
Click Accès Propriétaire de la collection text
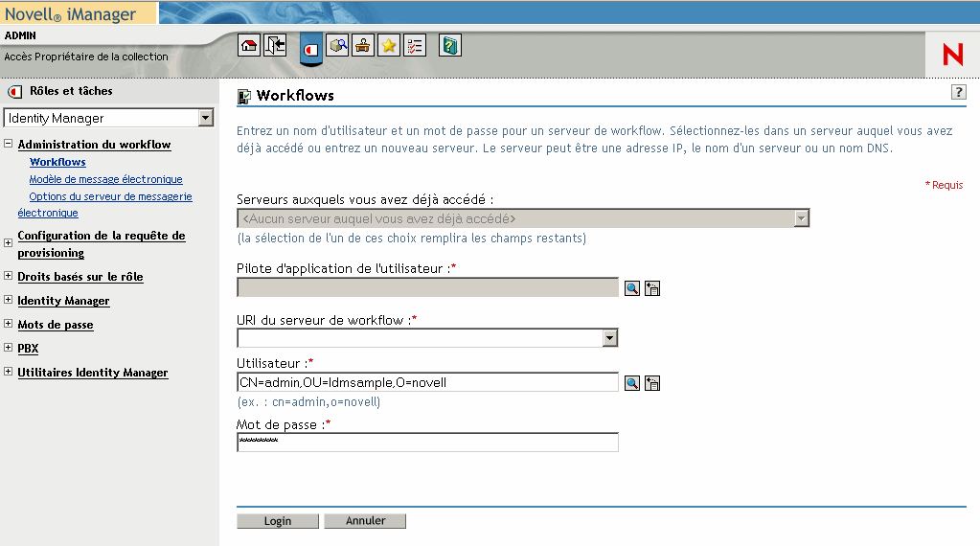click(86, 57)
